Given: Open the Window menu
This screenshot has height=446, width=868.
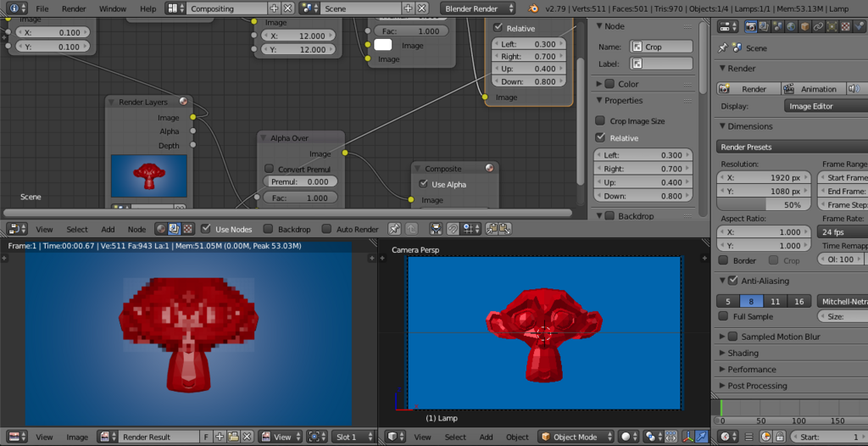Looking at the screenshot, I should click(113, 8).
